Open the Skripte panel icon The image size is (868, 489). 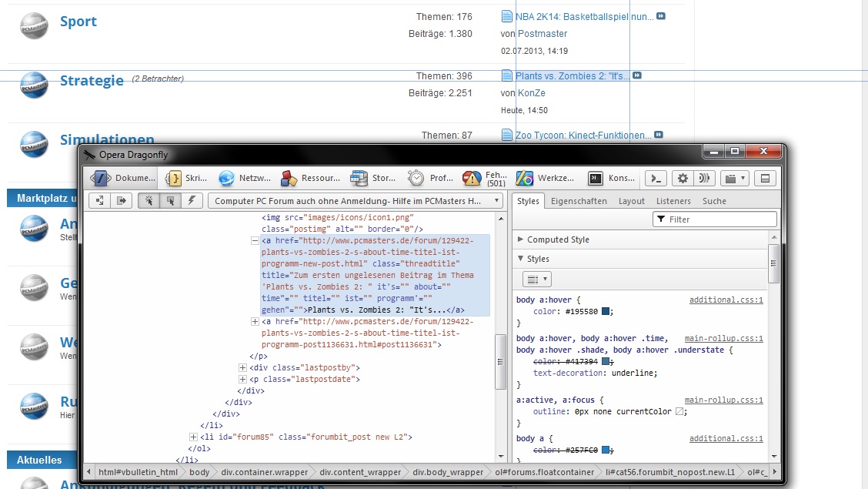pos(174,178)
